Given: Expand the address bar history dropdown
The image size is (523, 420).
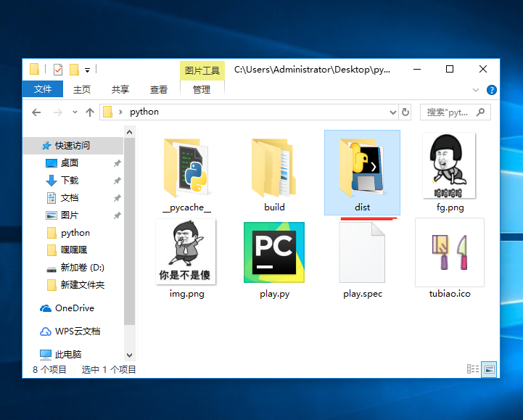Looking at the screenshot, I should click(393, 112).
